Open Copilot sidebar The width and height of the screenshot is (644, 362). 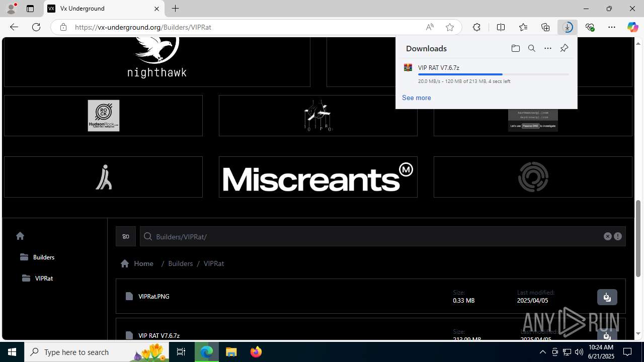[x=632, y=27]
